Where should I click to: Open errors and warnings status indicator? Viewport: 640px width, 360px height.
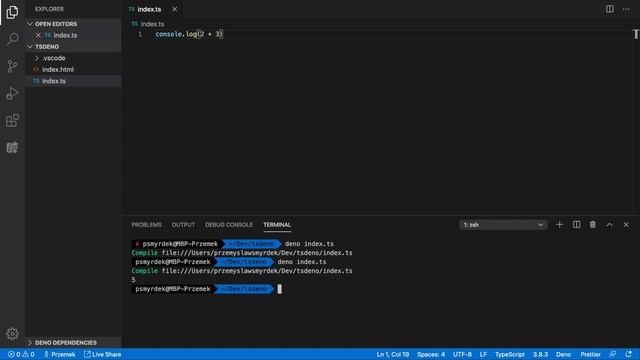(21, 354)
